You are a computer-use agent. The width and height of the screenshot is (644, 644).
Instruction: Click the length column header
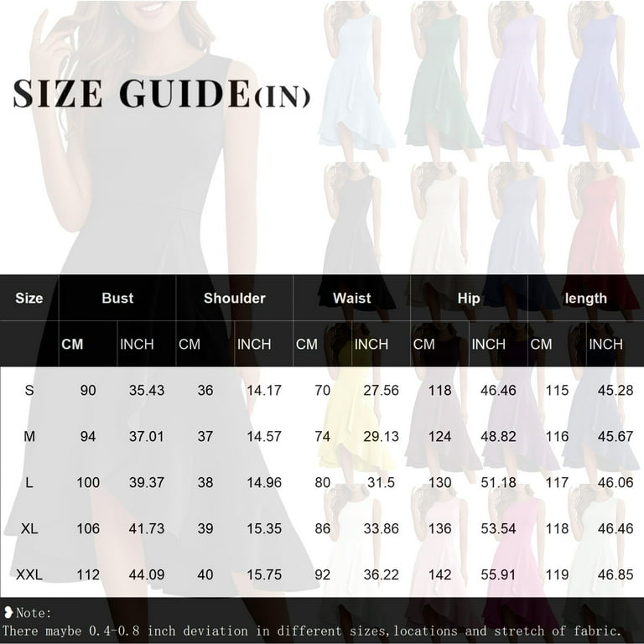click(x=585, y=298)
